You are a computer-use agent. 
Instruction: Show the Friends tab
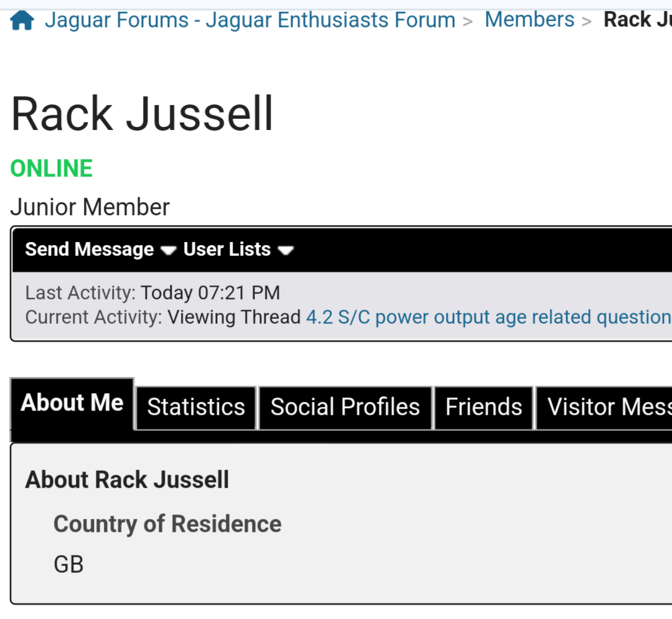point(483,407)
